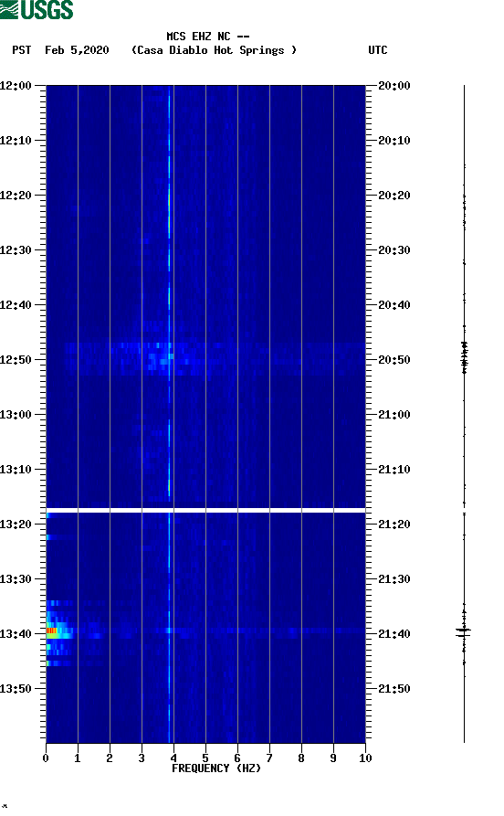The width and height of the screenshot is (504, 816).
Task: Click frequency axis tick label 2
Action: coord(110,758)
